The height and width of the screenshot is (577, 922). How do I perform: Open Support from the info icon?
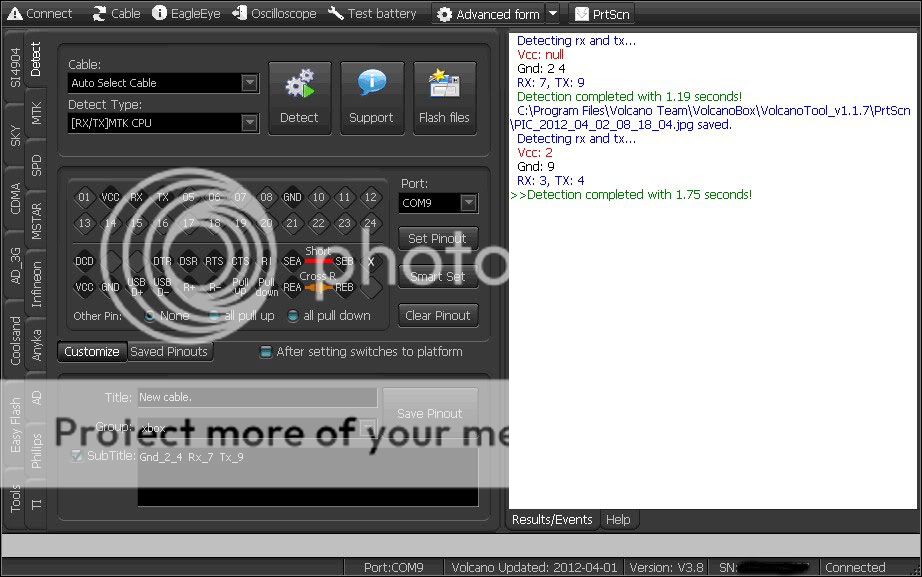pos(371,97)
